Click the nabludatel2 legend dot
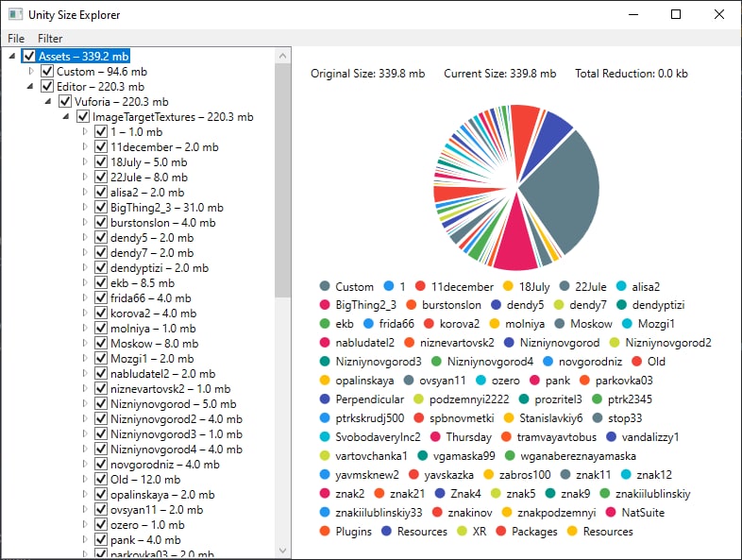742x560 pixels. point(325,342)
